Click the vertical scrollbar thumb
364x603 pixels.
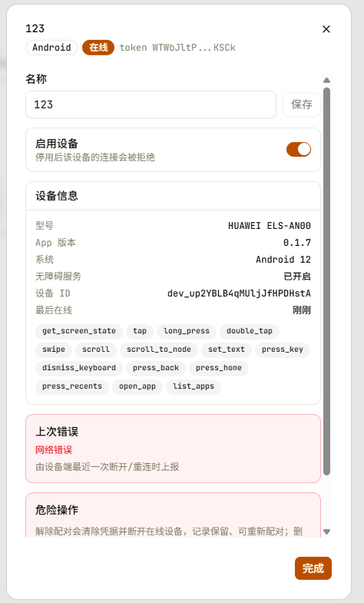(326, 281)
